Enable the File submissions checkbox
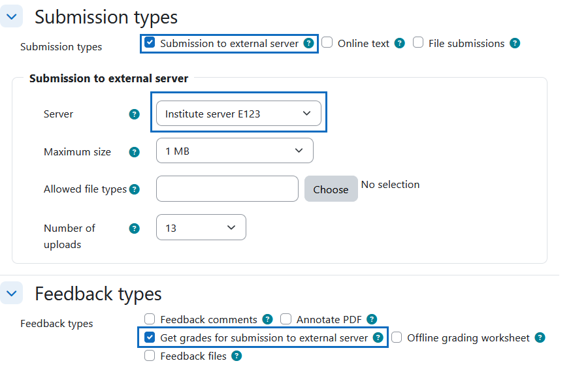The image size is (588, 376). tap(418, 43)
